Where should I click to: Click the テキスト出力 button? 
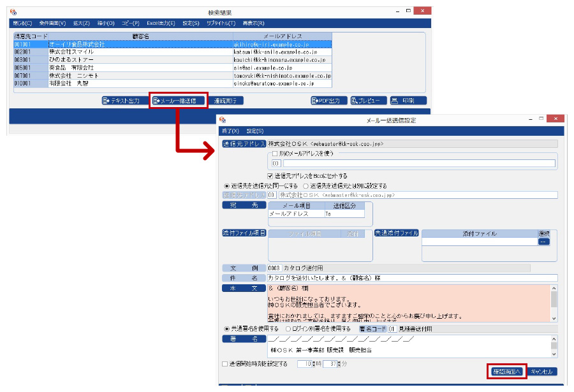point(121,101)
